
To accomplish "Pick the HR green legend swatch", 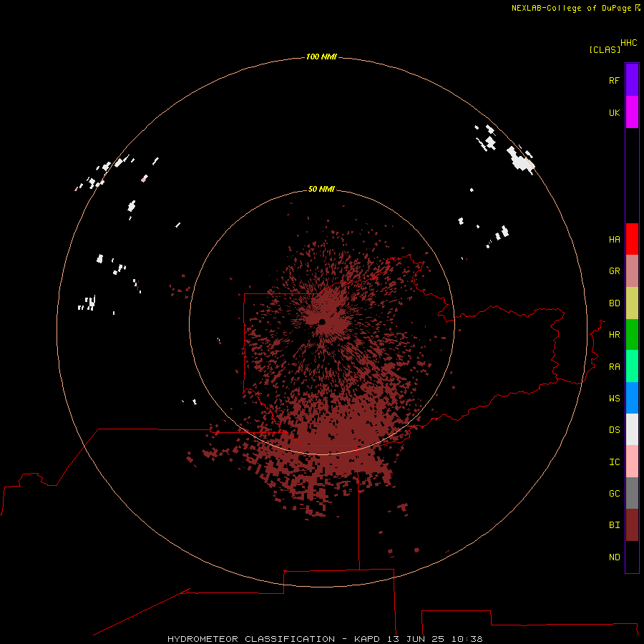I will [632, 334].
